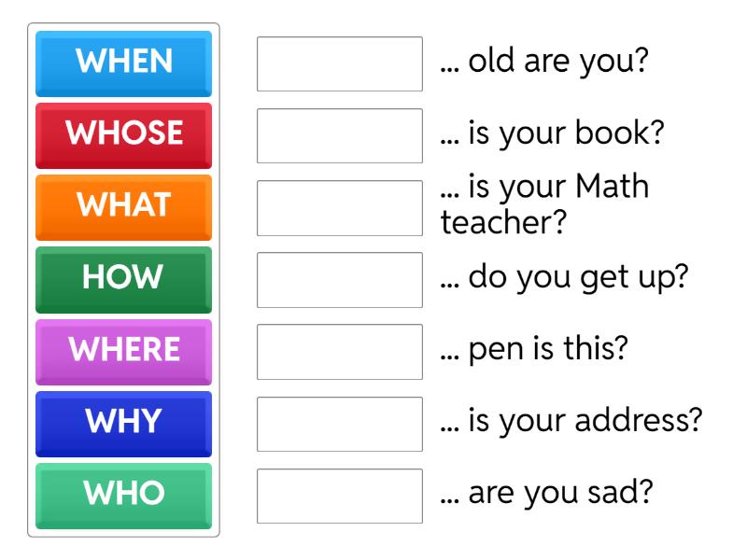The height and width of the screenshot is (560, 747).
Task: Click the "... old are you?" question text
Action: pos(543,63)
